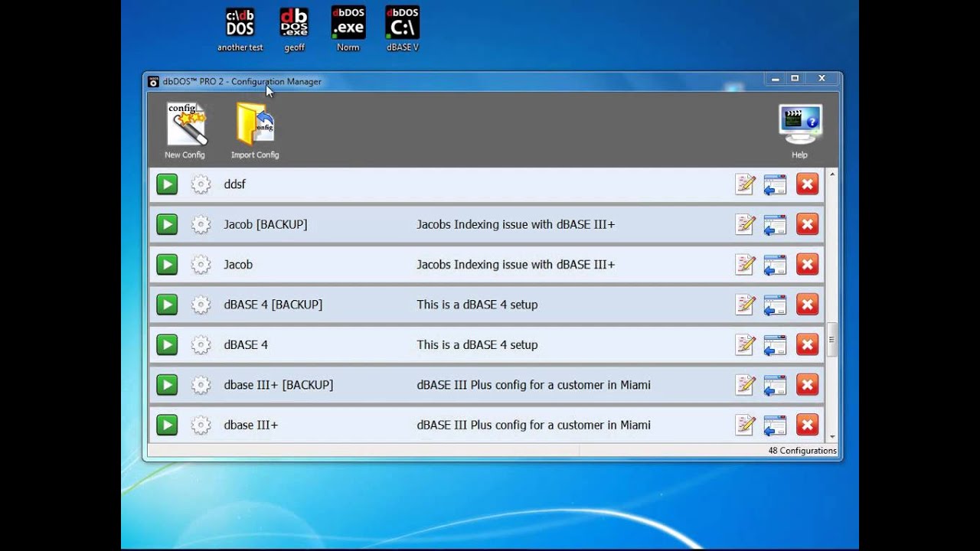Open settings gear for dBASE 4
The height and width of the screenshot is (551, 980).
201,344
